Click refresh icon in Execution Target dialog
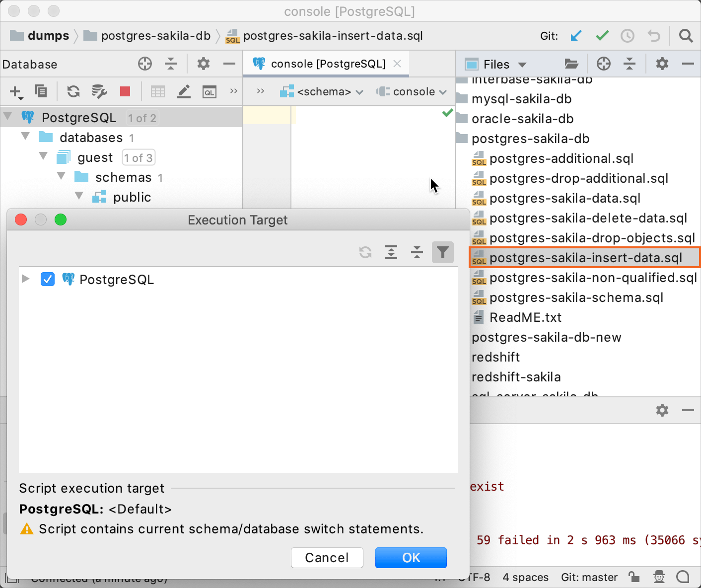701x588 pixels. (x=365, y=252)
